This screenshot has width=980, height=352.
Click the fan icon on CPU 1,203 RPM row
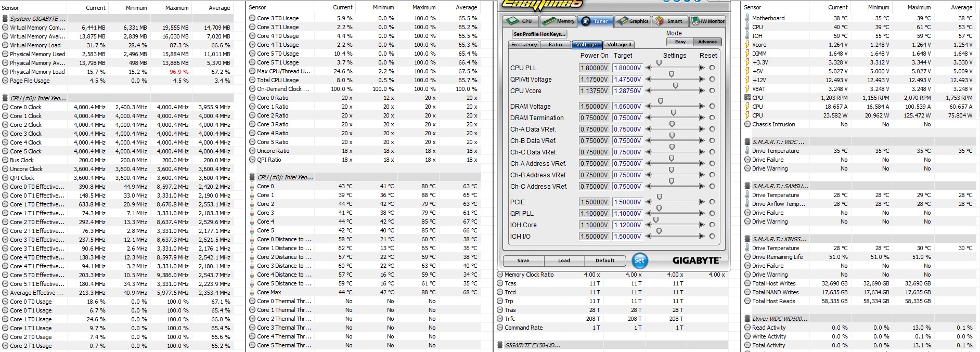[x=747, y=98]
